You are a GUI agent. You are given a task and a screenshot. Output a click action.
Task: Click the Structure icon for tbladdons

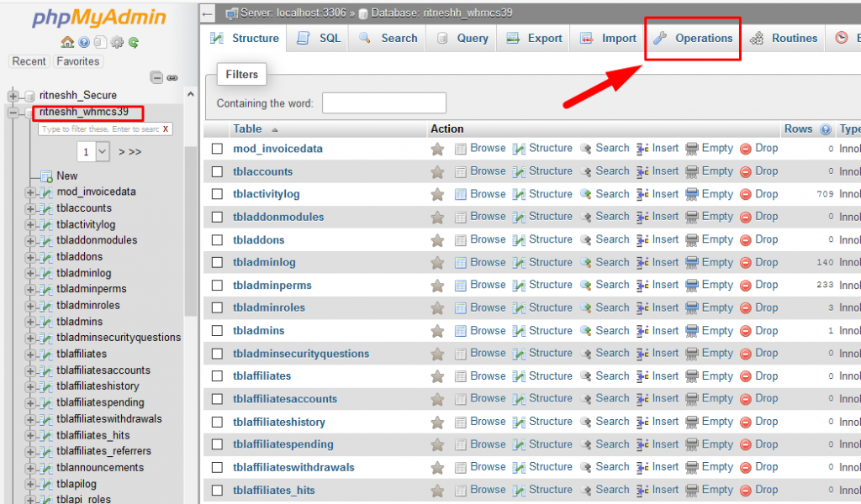tap(518, 240)
